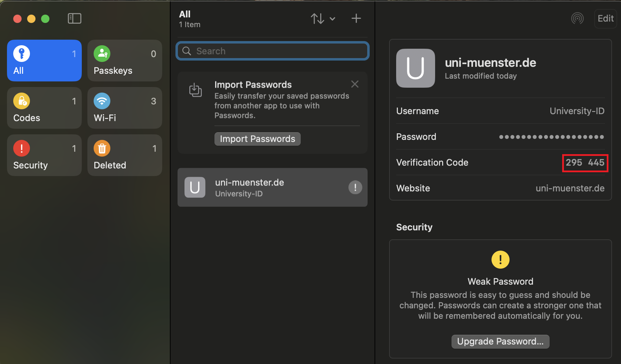Click the warning badge on uni-muenster.de entry

click(x=355, y=188)
